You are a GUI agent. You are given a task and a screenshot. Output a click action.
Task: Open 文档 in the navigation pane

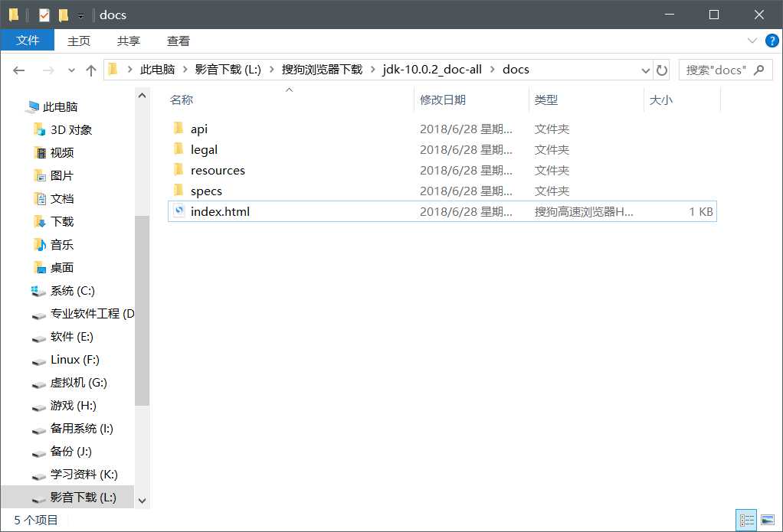(x=62, y=198)
